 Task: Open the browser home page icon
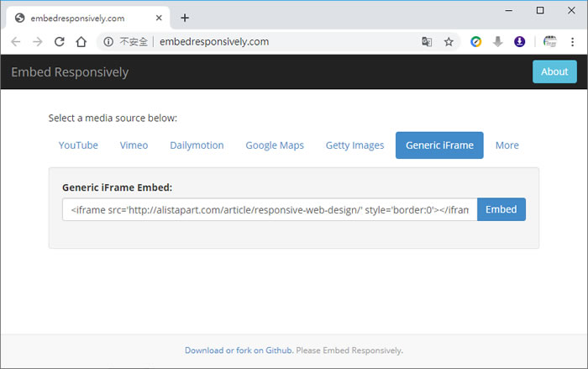(81, 42)
